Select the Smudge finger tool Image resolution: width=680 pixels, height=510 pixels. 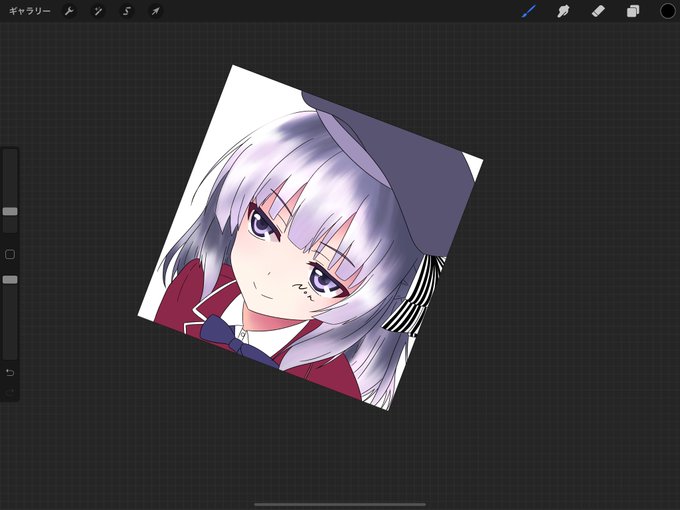pos(563,11)
